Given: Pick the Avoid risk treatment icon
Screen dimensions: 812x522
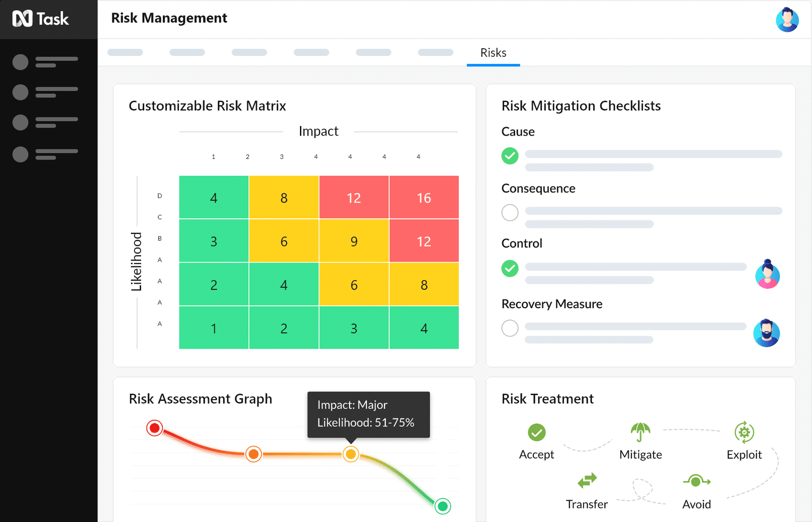Looking at the screenshot, I should click(x=696, y=480).
